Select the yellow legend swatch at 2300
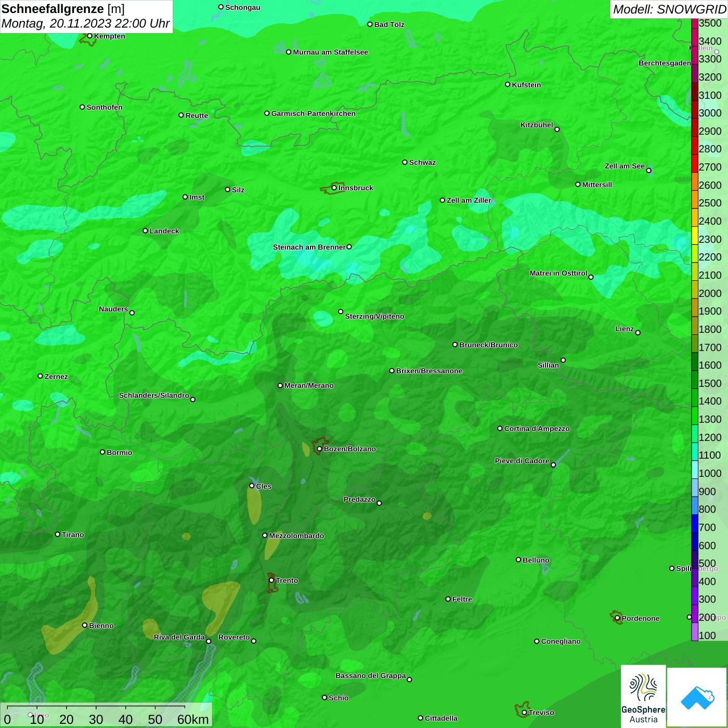 tap(695, 235)
